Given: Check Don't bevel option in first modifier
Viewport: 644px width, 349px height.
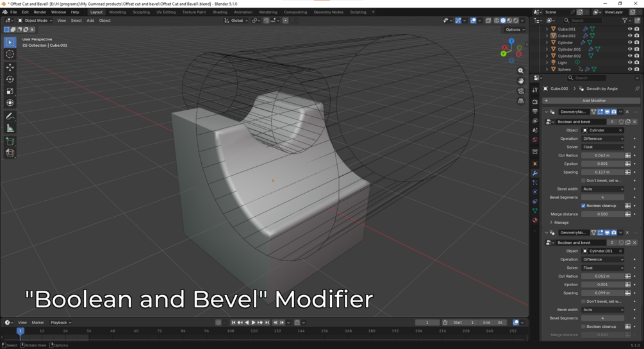Looking at the screenshot, I should pos(583,180).
